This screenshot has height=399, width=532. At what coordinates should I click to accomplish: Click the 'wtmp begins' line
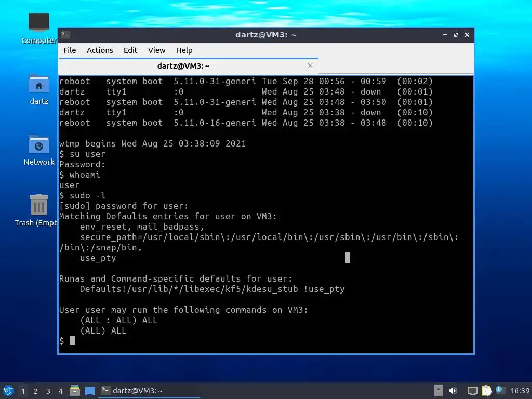[152, 143]
